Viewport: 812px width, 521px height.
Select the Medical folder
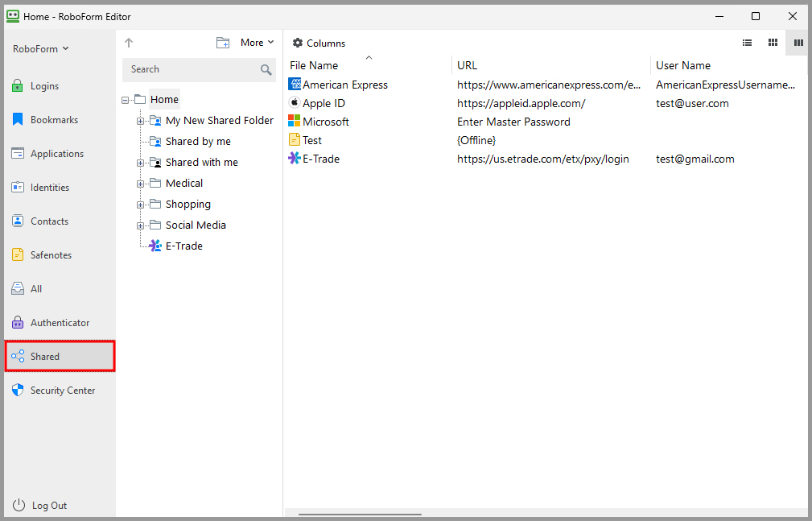click(183, 183)
